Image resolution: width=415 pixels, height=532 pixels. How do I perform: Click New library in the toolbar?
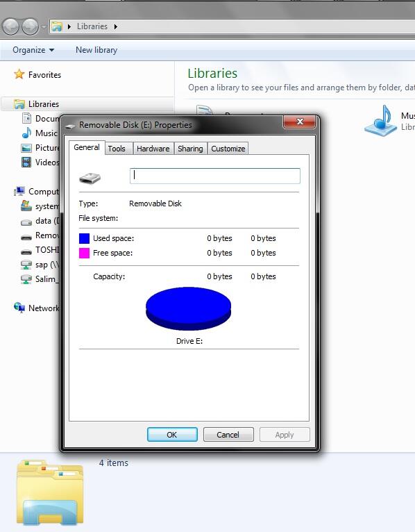[96, 50]
